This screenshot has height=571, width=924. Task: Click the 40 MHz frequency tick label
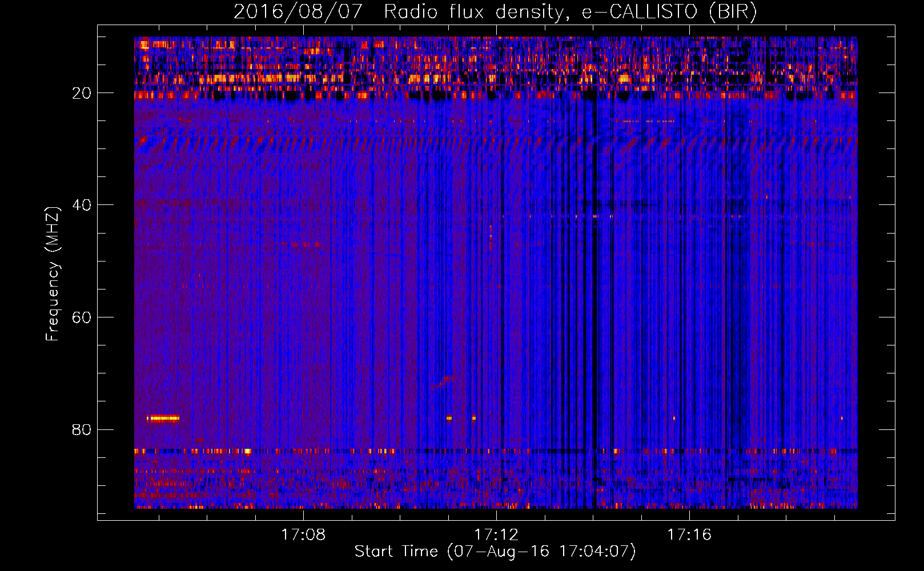click(x=82, y=205)
